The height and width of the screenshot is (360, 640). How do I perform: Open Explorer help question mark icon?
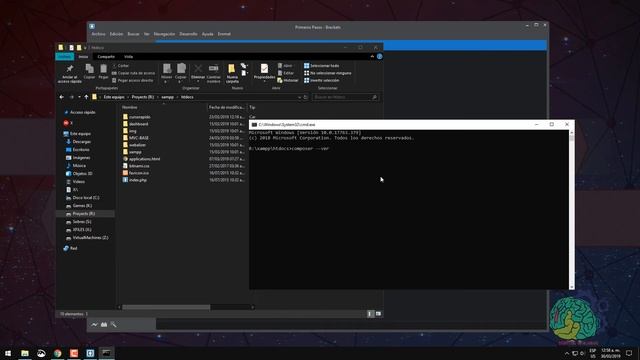[x=380, y=57]
